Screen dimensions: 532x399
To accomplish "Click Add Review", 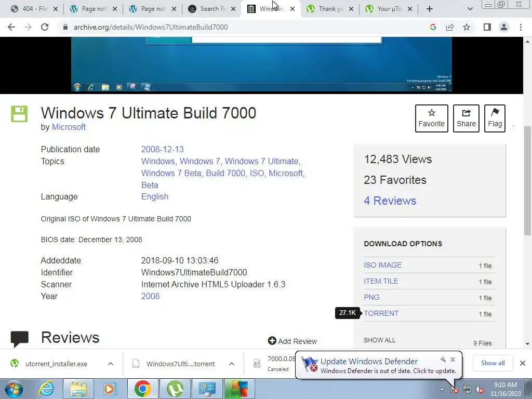I will point(292,341).
